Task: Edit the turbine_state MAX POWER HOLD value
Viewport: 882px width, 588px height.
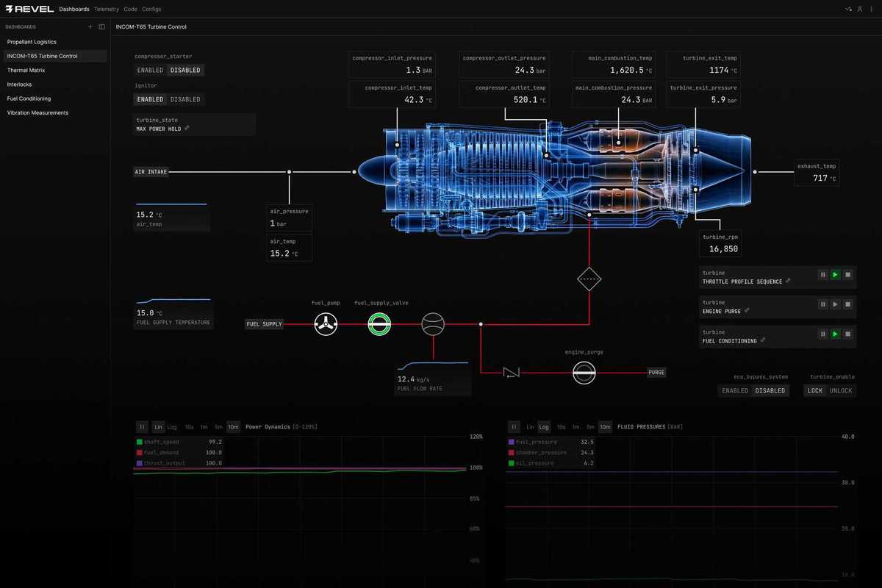Action: tap(187, 129)
